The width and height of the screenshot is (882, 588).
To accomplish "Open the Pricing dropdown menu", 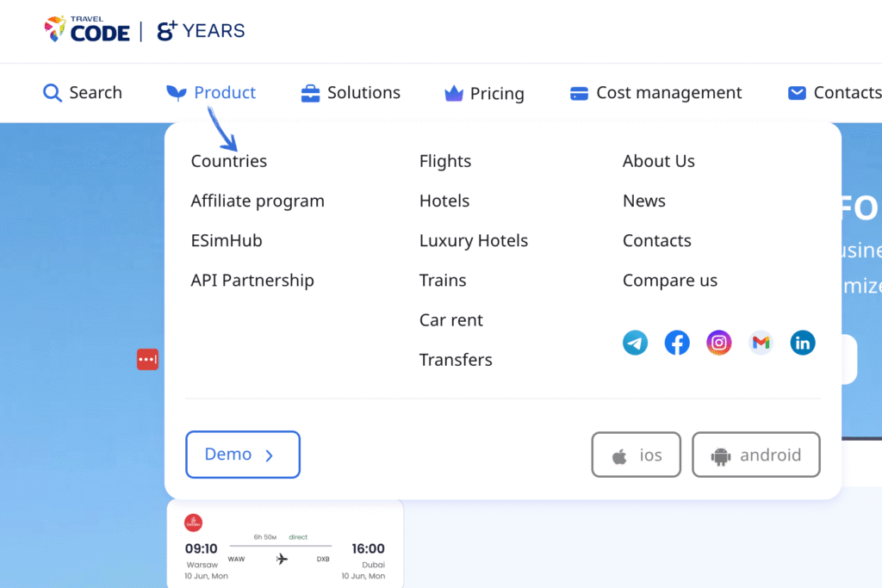I will (x=483, y=92).
